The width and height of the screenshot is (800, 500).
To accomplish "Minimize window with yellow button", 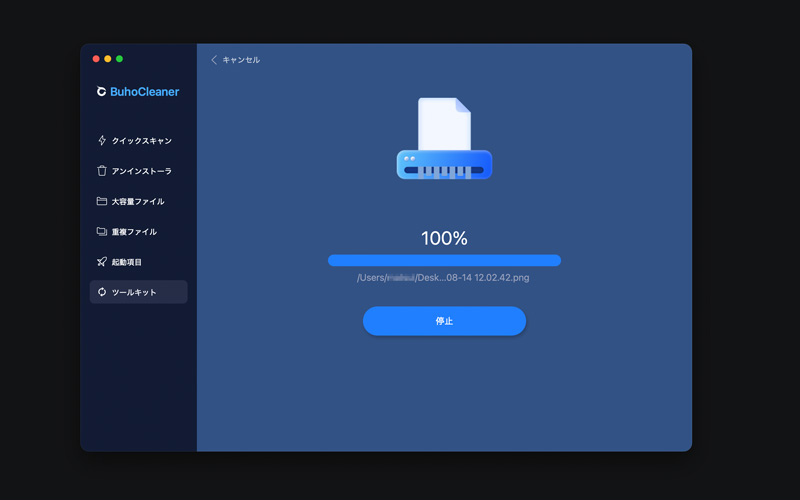I will [x=108, y=59].
